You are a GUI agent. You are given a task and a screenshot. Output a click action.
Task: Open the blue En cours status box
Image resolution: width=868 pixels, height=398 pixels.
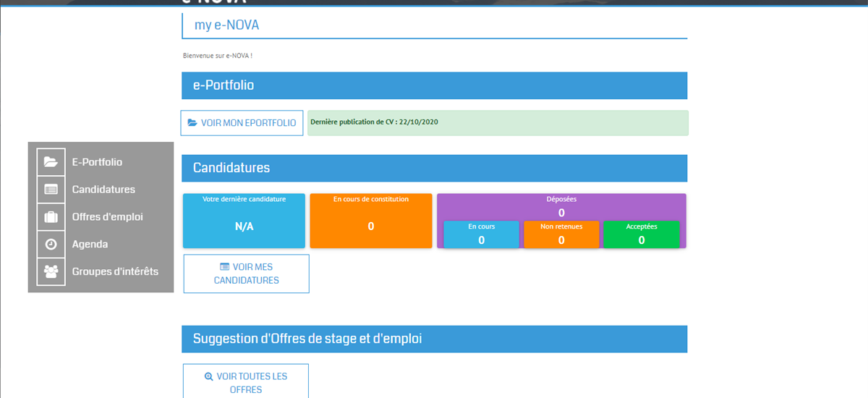[x=481, y=234]
